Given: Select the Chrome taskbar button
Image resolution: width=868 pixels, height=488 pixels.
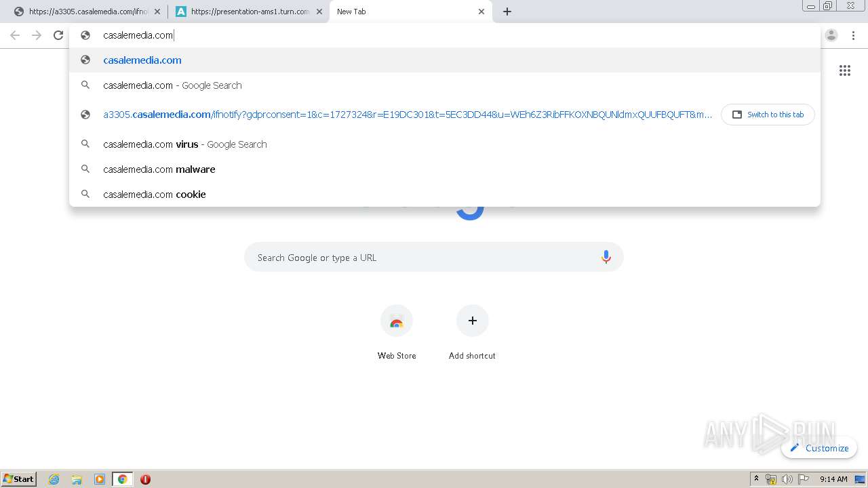Looking at the screenshot, I should (x=123, y=479).
